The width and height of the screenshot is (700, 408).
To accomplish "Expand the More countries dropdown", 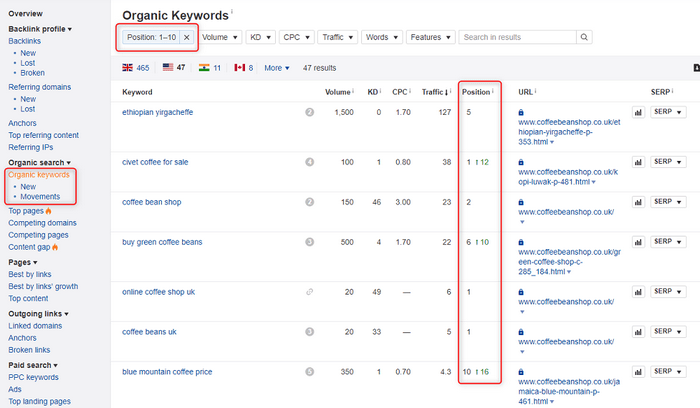I will [x=277, y=68].
